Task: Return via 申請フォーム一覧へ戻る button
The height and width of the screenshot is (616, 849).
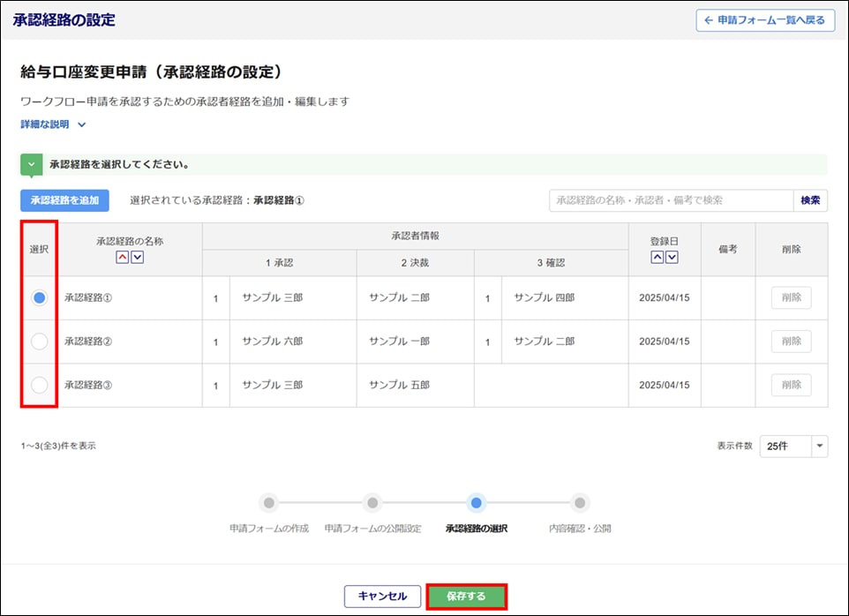Action: point(765,20)
